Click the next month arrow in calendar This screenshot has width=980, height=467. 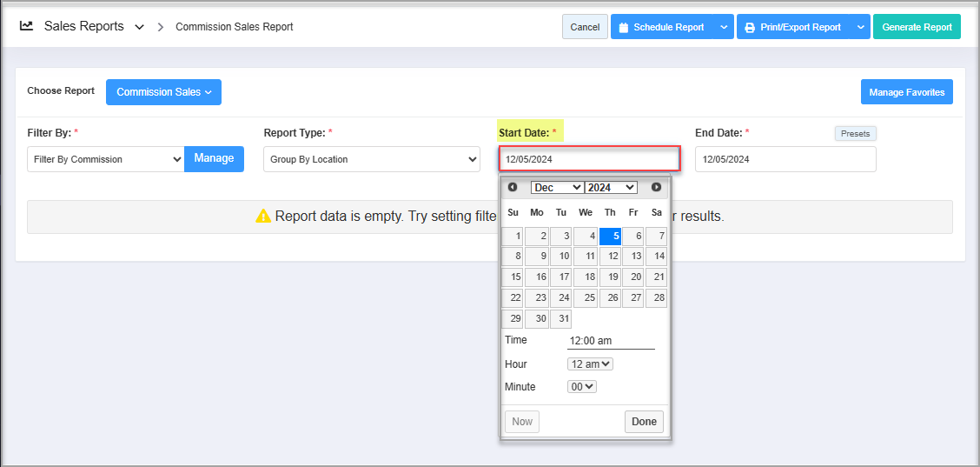click(x=656, y=187)
